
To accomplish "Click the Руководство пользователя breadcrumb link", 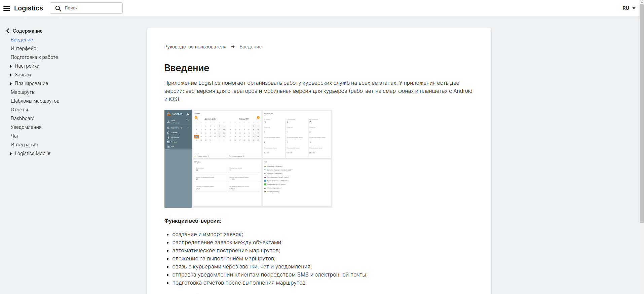I will click(195, 47).
